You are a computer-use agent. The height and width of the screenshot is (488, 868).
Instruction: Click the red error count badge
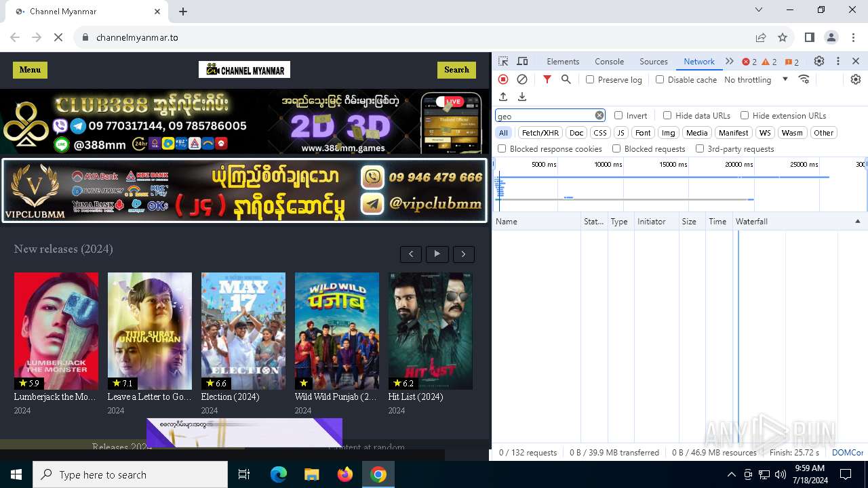[x=749, y=62]
